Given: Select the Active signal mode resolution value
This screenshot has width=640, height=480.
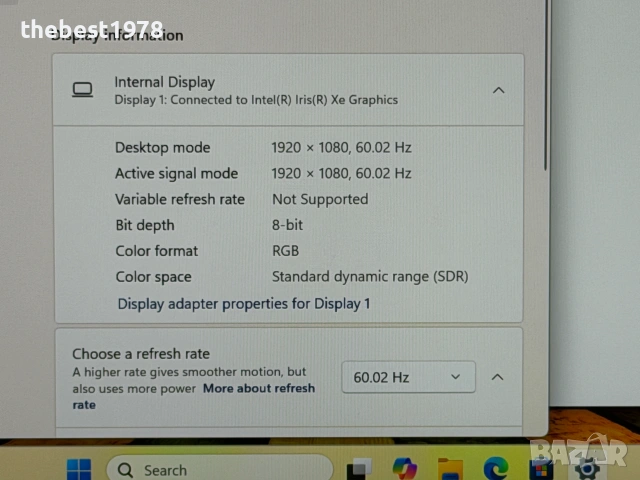Looking at the screenshot, I should tap(341, 173).
